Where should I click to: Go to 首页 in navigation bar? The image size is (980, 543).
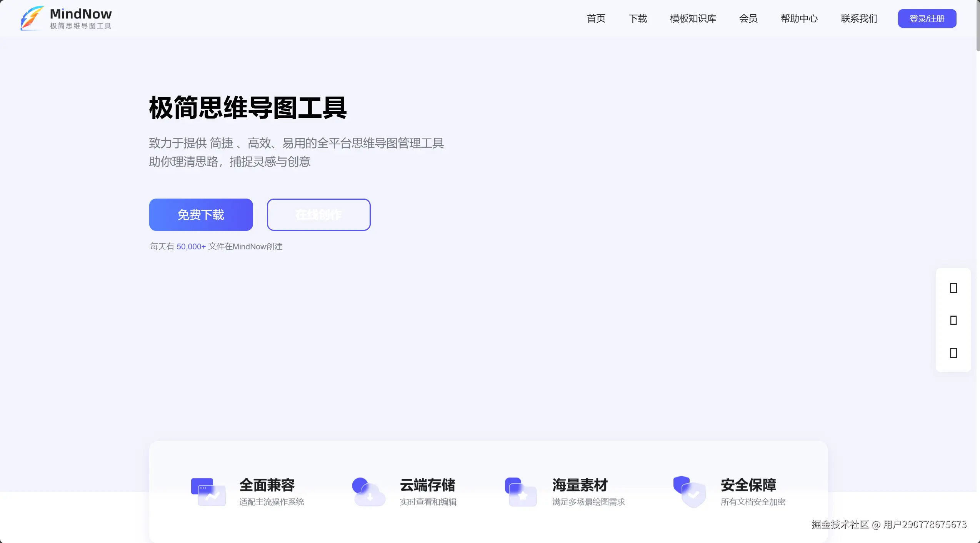pyautogui.click(x=596, y=18)
